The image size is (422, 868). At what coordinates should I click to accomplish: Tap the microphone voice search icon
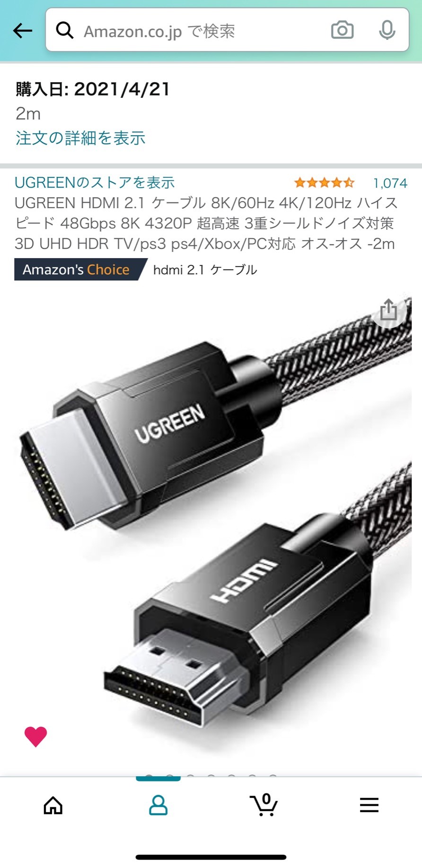[x=387, y=30]
